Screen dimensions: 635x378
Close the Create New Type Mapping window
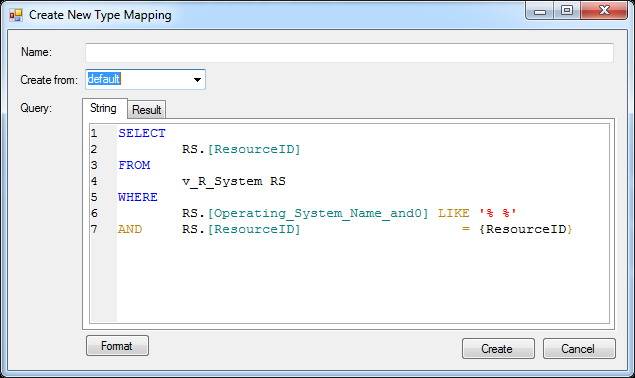pyautogui.click(x=604, y=11)
